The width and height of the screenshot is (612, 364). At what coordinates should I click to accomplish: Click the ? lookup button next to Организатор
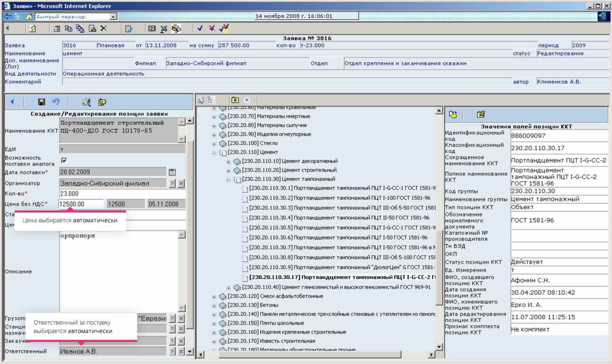point(172,184)
